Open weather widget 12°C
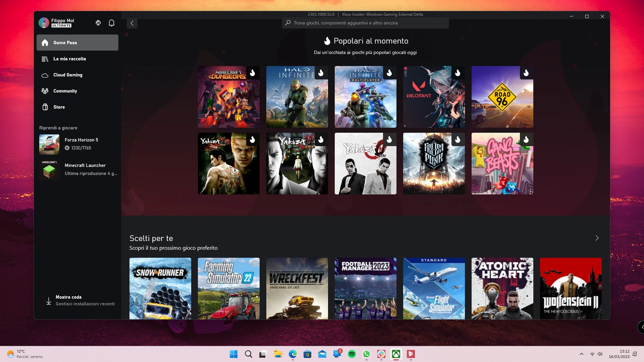The height and width of the screenshot is (362, 644). point(25,354)
